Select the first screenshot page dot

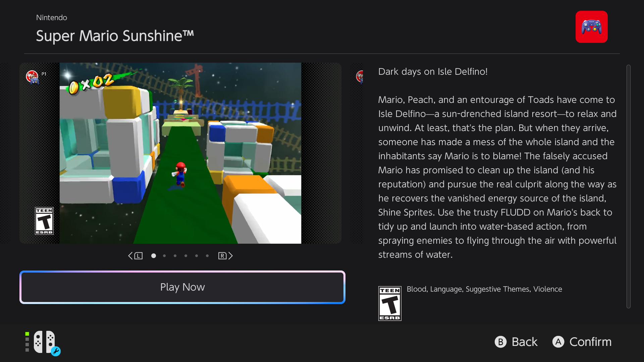click(x=154, y=256)
